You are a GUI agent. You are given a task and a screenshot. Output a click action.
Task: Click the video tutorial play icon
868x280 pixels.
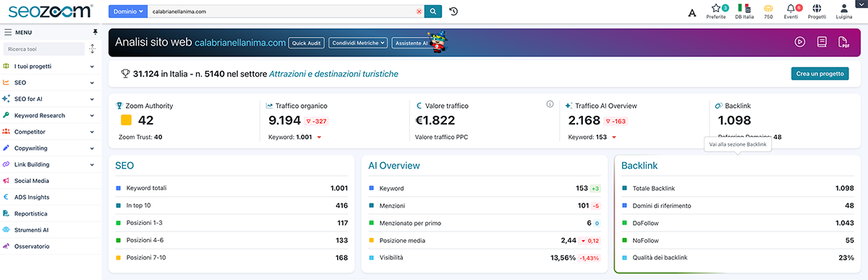[x=800, y=42]
